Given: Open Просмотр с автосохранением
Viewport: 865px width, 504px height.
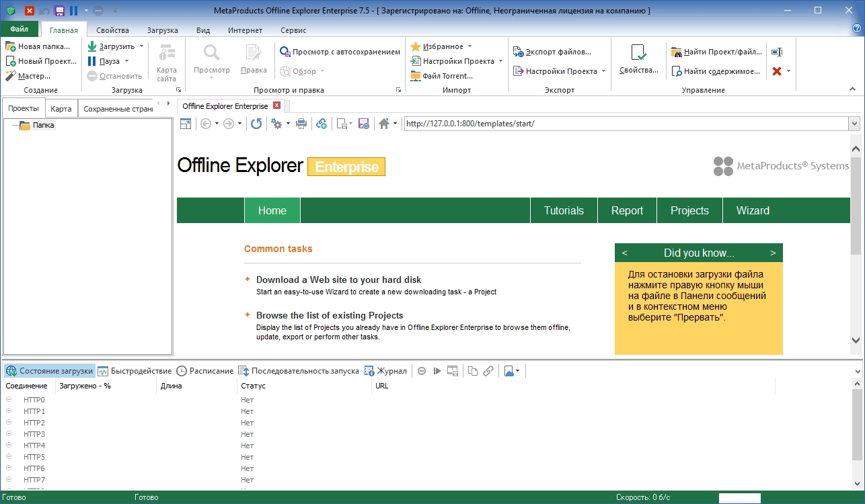Looking at the screenshot, I should [340, 52].
